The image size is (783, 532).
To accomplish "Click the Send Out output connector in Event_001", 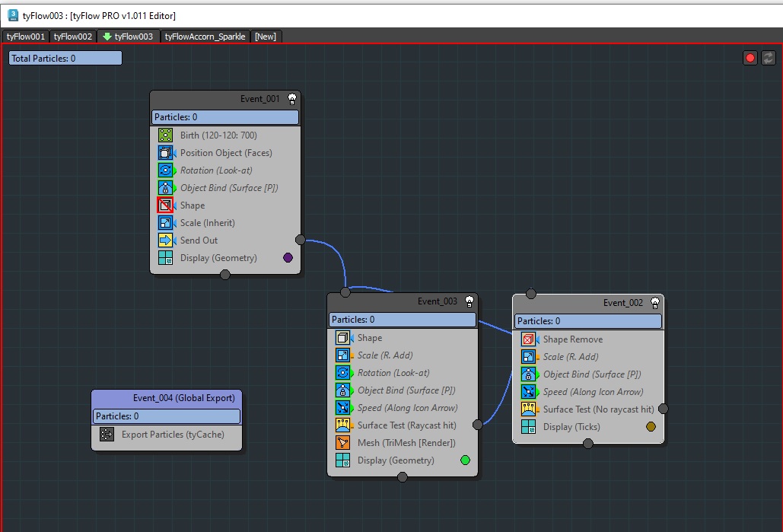I will point(300,240).
